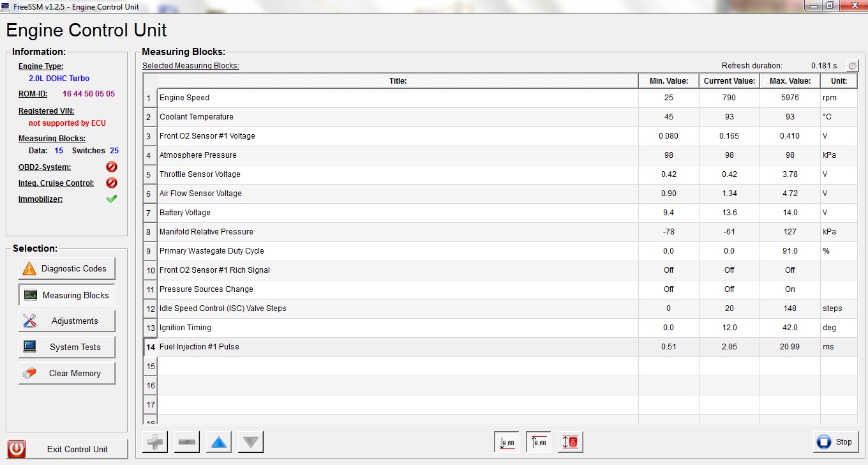This screenshot has height=465, width=868.
Task: Click the add measuring block plus icon
Action: click(x=154, y=441)
